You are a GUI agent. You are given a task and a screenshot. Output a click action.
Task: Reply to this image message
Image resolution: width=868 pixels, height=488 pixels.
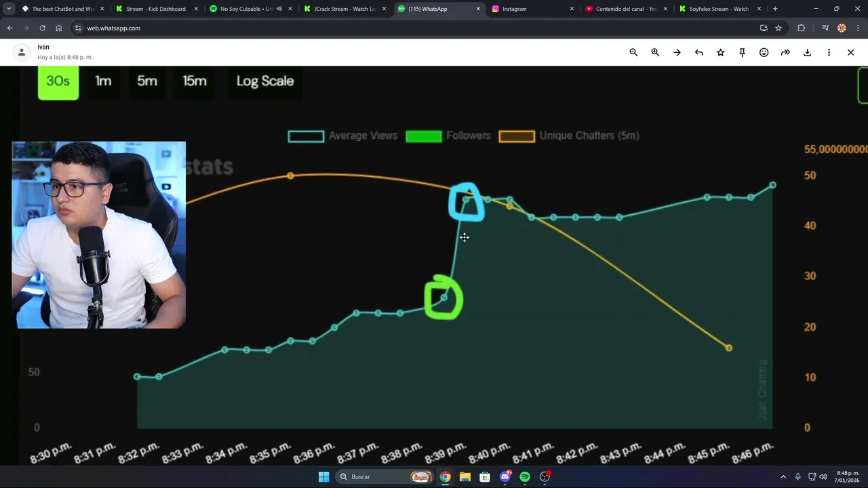tap(698, 52)
